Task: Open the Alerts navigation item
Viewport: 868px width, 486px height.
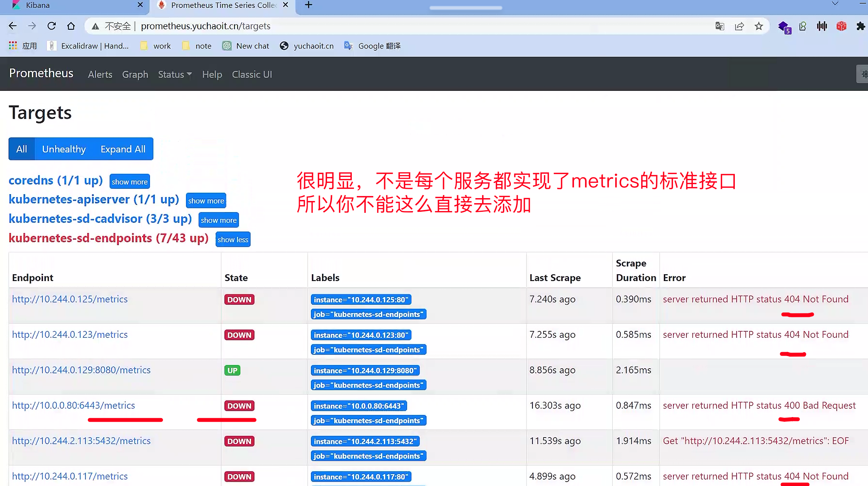Action: point(100,74)
